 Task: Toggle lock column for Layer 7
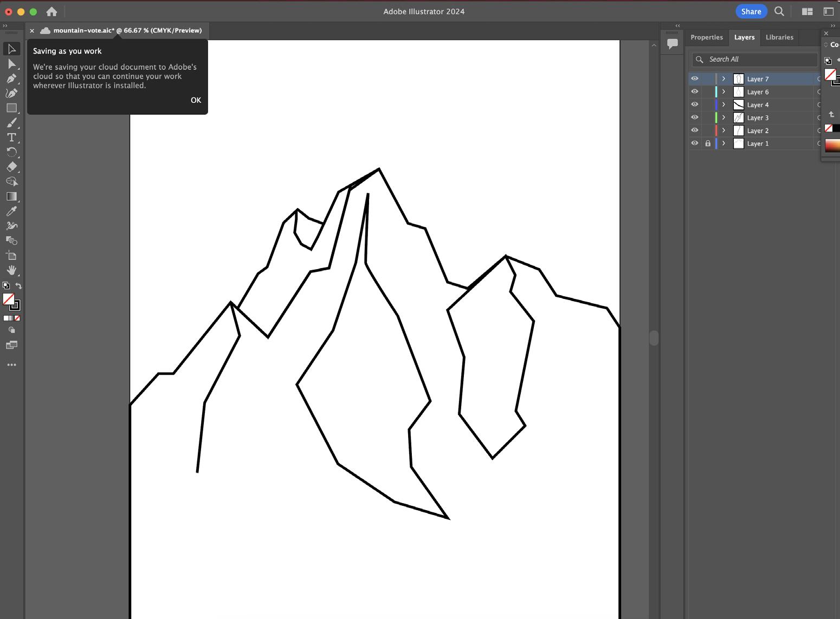tap(708, 79)
